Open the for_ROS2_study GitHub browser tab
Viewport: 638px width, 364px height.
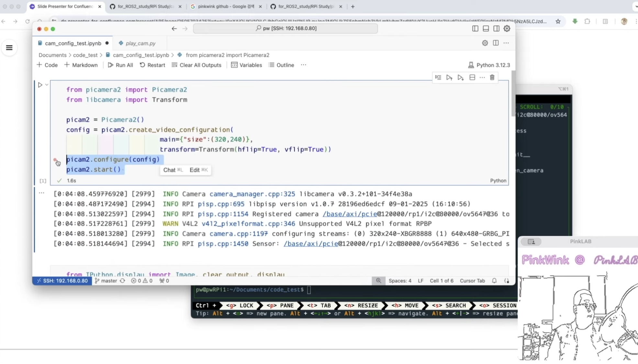(145, 6)
